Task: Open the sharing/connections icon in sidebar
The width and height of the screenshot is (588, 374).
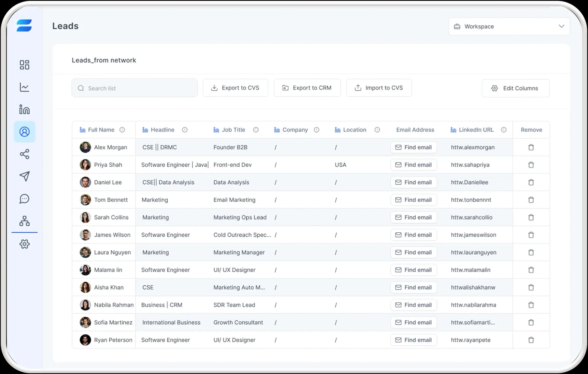Action: [25, 154]
